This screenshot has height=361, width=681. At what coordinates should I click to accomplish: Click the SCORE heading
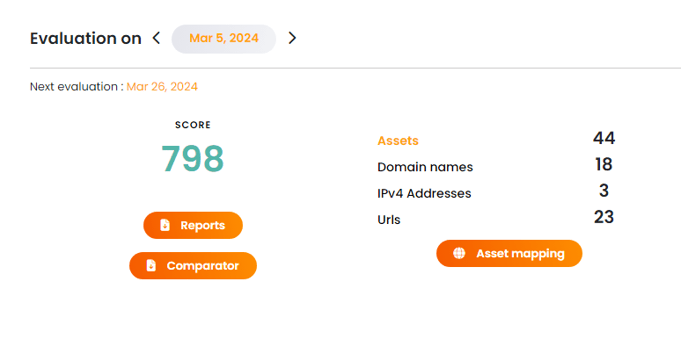[x=193, y=125]
